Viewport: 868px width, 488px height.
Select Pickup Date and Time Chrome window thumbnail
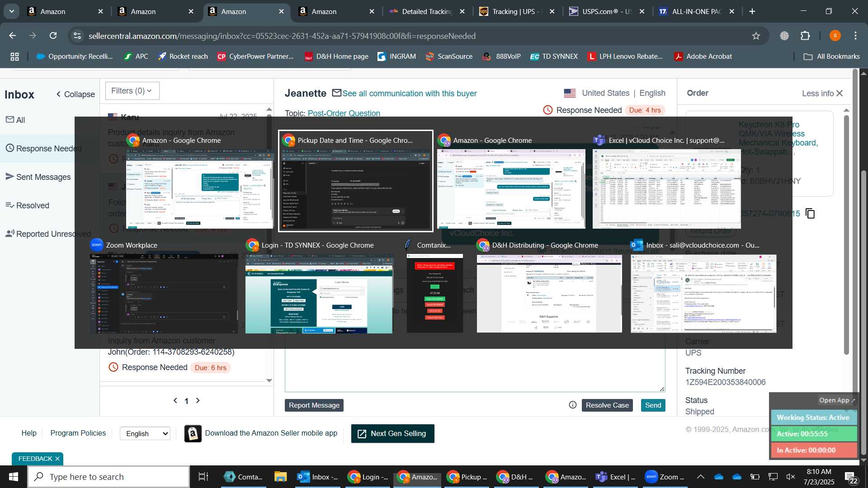[356, 181]
